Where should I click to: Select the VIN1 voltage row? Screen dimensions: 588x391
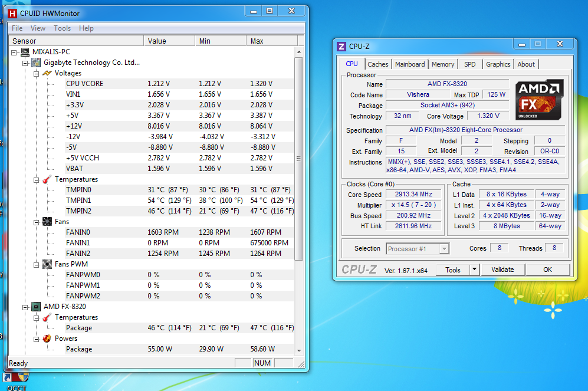(179, 94)
